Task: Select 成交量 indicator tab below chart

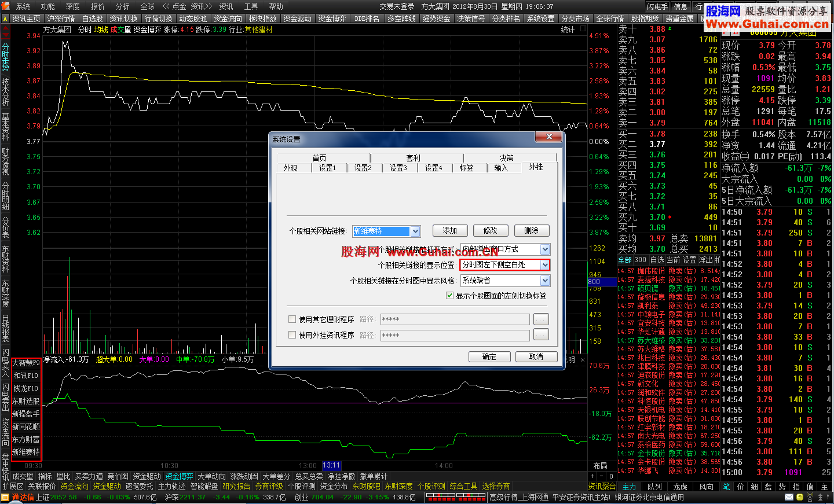Action: (x=23, y=476)
